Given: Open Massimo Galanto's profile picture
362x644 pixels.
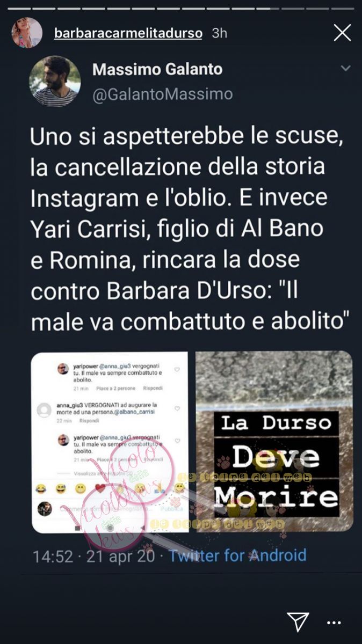Looking at the screenshot, I should [54, 81].
